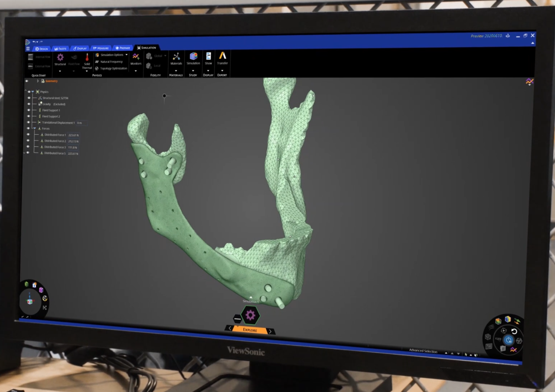Open dropdown arrow under Monitors
Image resolution: width=555 pixels, height=392 pixels.
(136, 71)
